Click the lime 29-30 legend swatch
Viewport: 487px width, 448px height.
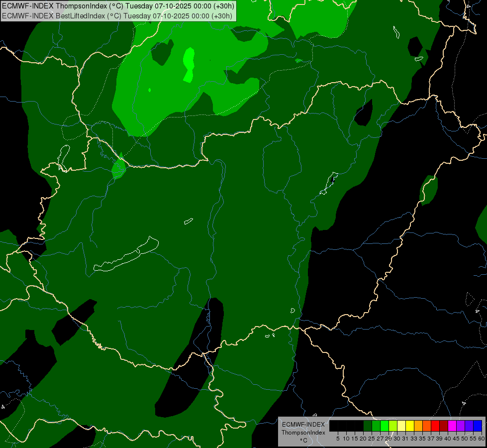(x=393, y=426)
